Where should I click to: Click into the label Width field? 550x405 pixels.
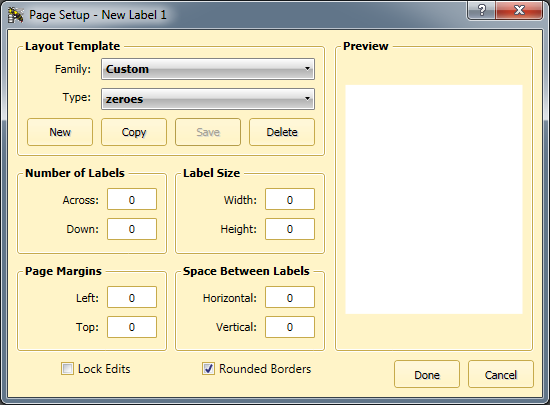(x=290, y=199)
